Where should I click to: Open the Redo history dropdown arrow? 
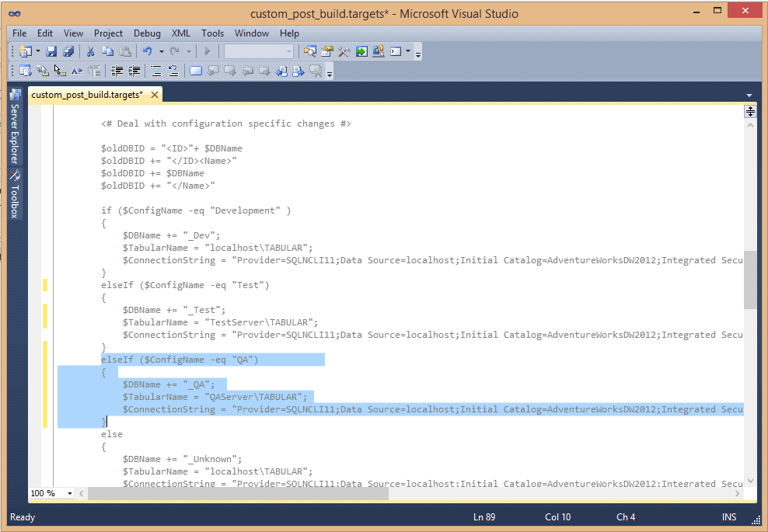(x=189, y=51)
